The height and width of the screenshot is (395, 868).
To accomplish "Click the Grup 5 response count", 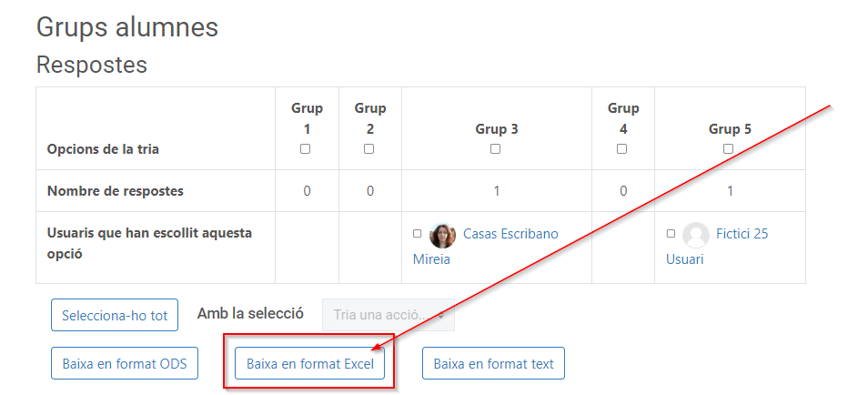I will click(730, 191).
